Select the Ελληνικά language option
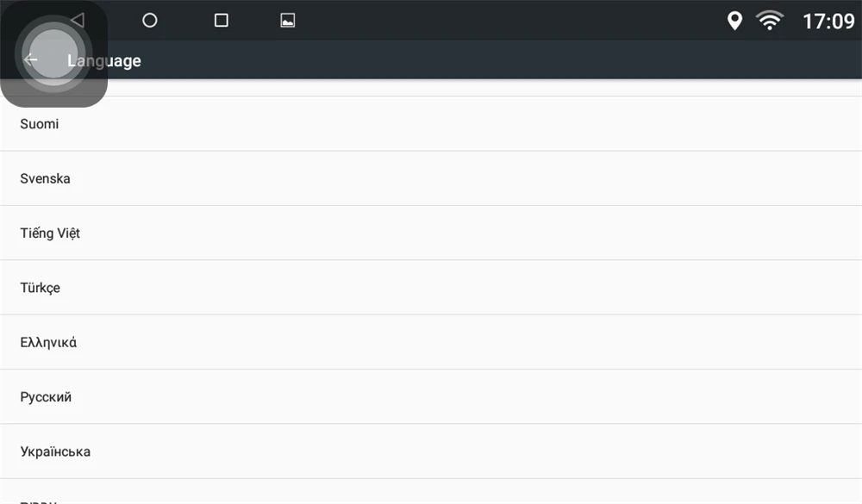The image size is (862, 504). coord(431,342)
